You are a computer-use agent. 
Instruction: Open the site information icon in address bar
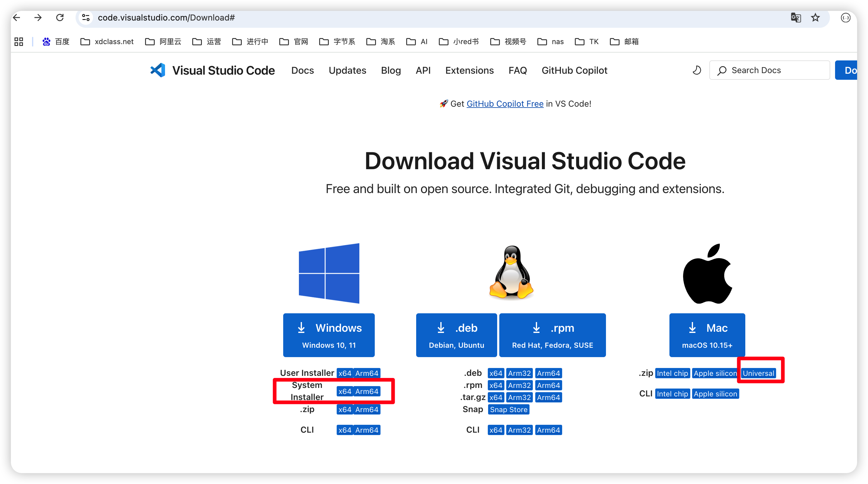point(86,18)
